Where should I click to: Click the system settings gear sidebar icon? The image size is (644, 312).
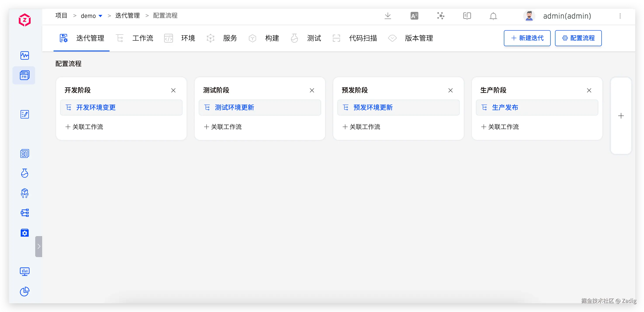tap(24, 233)
